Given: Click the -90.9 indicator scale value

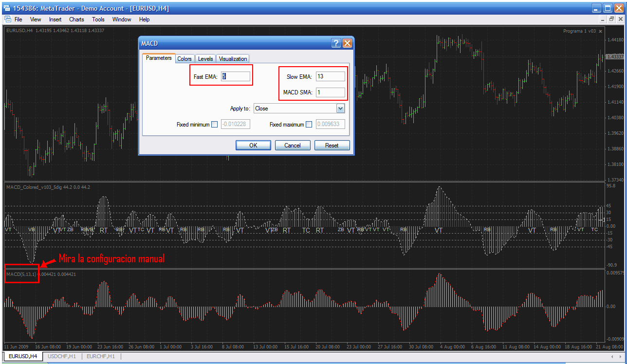Looking at the screenshot, I should pyautogui.click(x=612, y=265).
